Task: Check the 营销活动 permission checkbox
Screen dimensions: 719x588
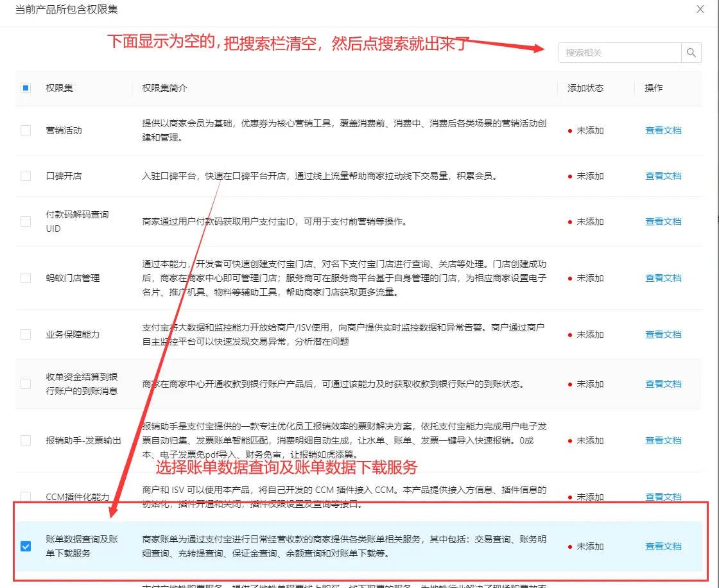Action: [x=26, y=130]
